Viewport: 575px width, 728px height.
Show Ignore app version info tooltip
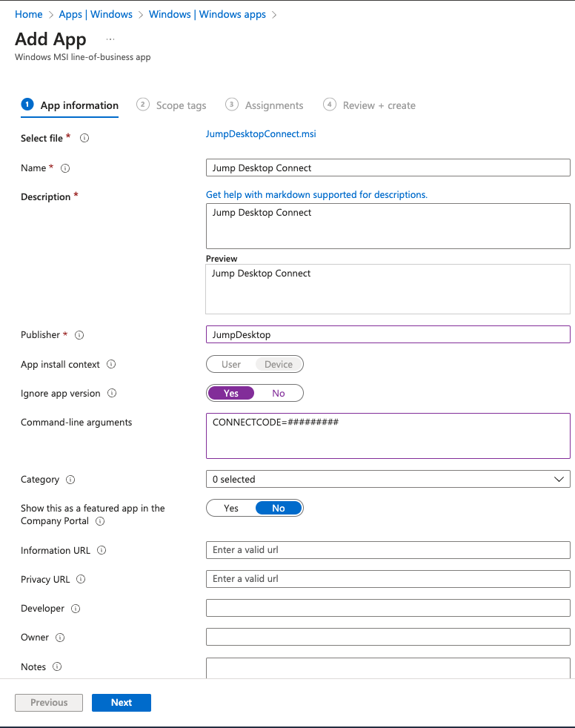coord(111,393)
